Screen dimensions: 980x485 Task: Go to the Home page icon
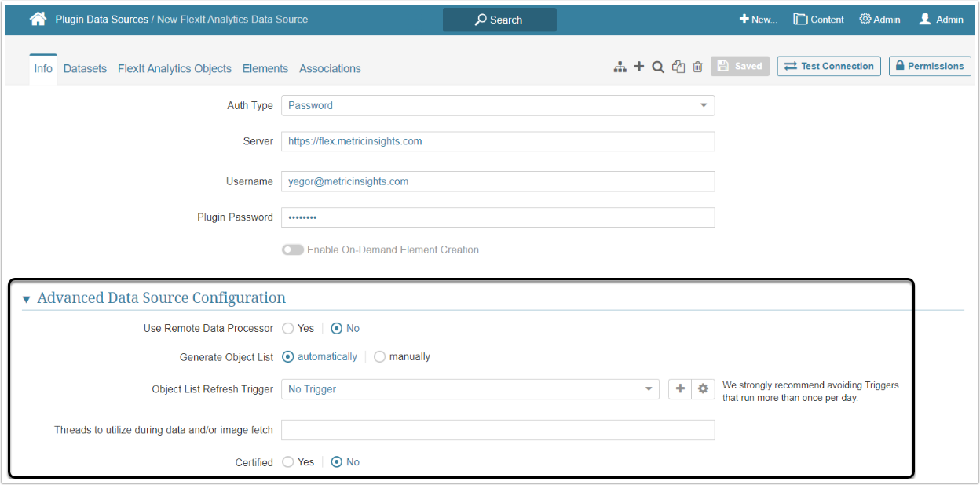pos(38,19)
